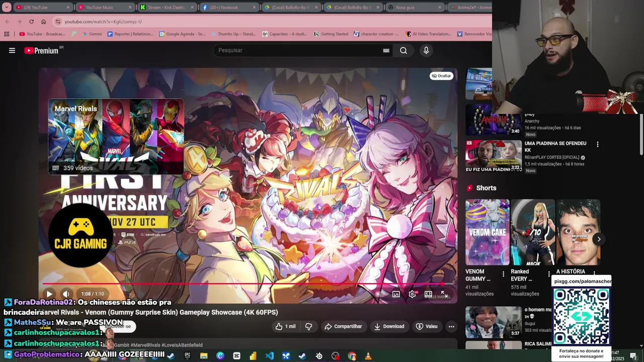Go to YouTube Premium home logo
The width and height of the screenshot is (644, 362).
click(41, 50)
